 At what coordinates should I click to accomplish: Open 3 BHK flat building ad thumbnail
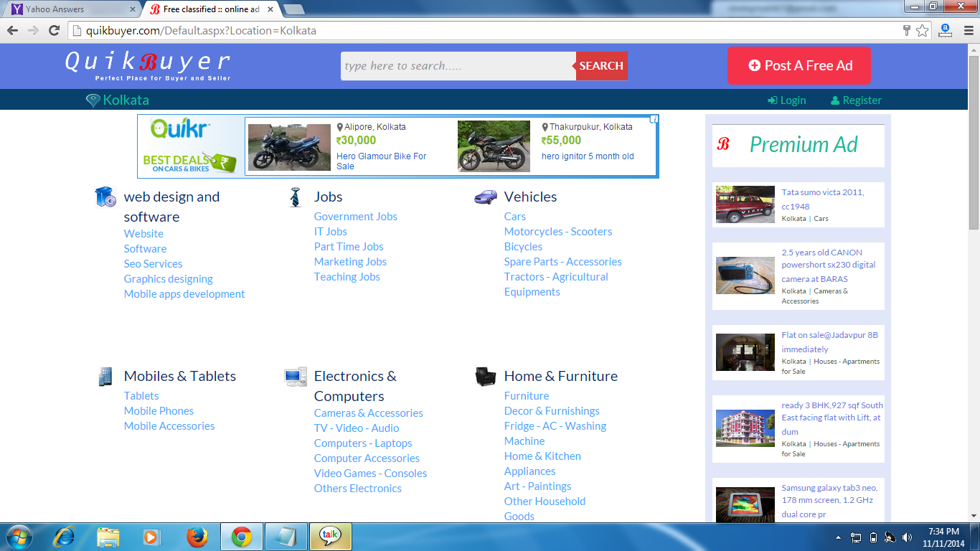pos(745,428)
